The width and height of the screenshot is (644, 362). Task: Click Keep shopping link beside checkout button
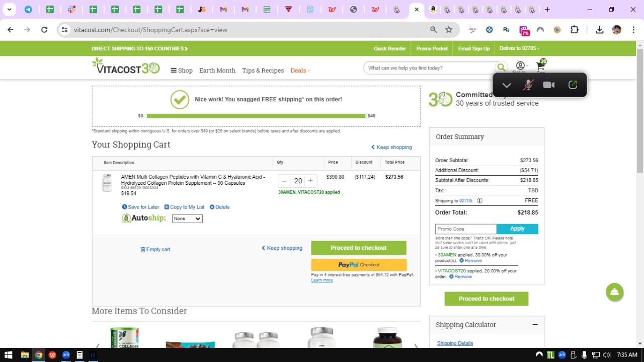(x=282, y=248)
